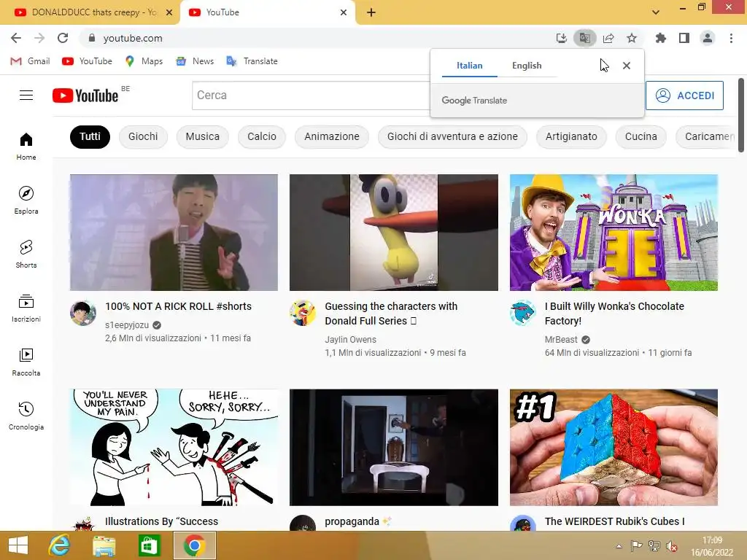Open the Rubik's cube #1 thumbnail

[x=614, y=447]
